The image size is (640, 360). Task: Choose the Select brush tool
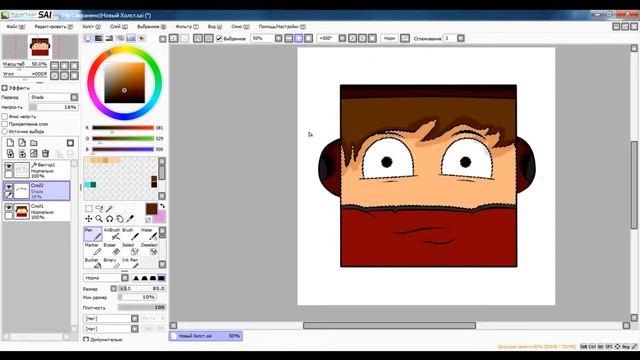[x=130, y=249]
